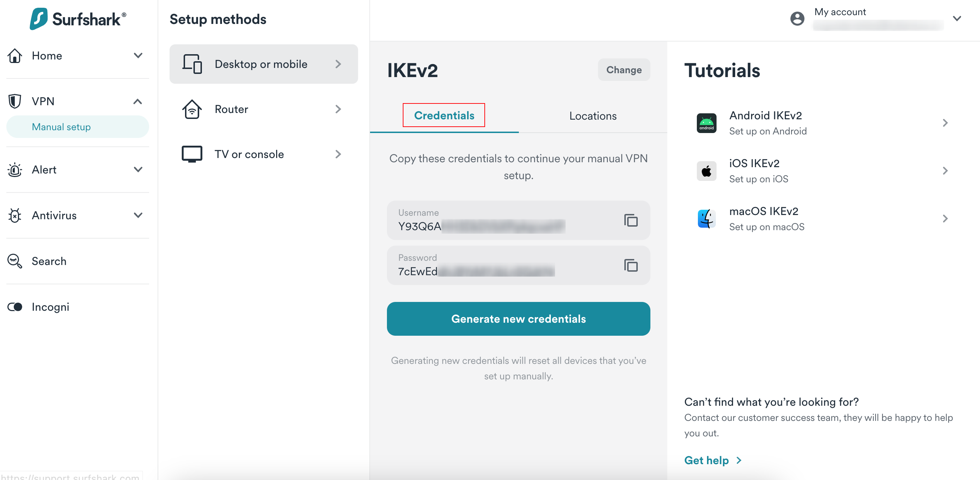Select the Antivirus bug icon
The image size is (980, 480).
[x=14, y=215]
